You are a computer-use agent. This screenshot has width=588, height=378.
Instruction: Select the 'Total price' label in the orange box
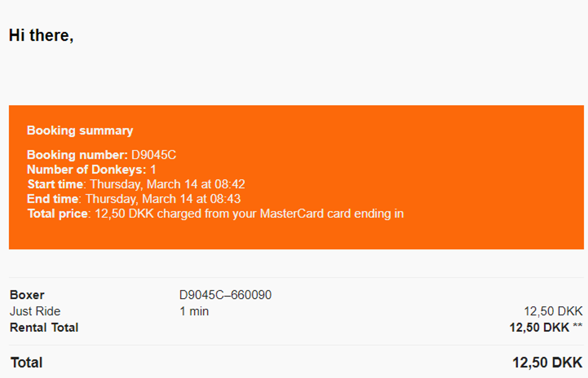(x=58, y=214)
